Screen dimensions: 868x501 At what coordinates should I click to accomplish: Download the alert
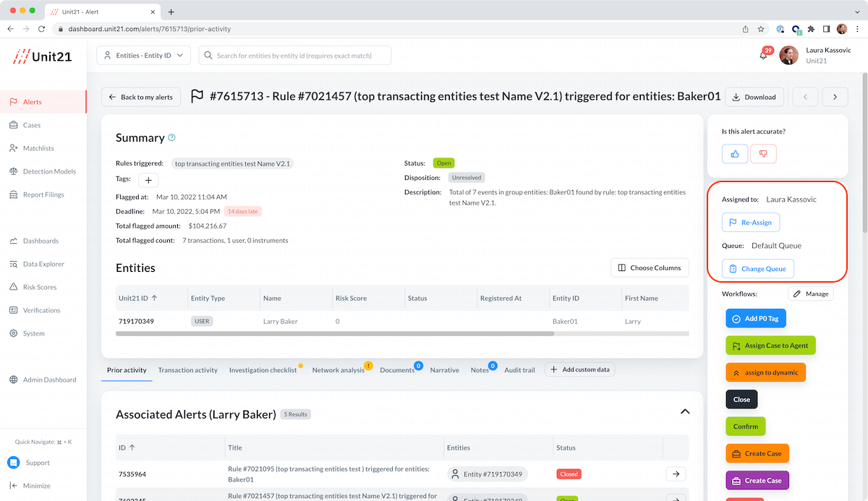754,97
